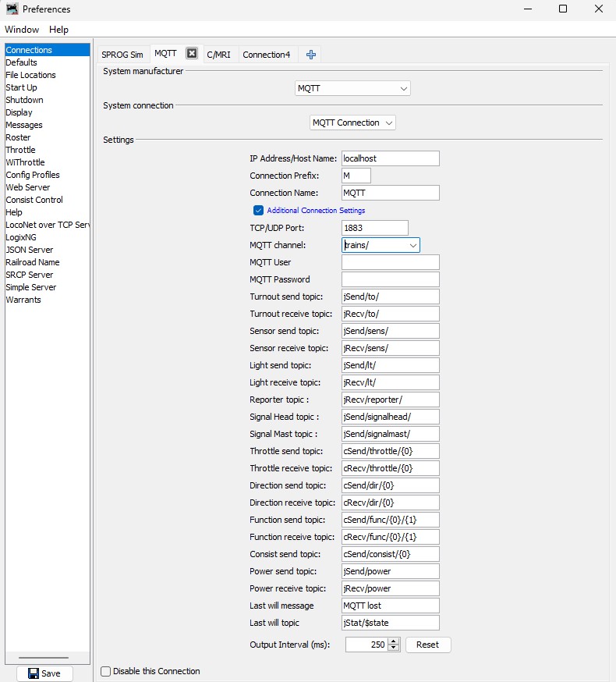Expand the MQTT Connection dropdown
The image size is (616, 682).
coord(352,123)
